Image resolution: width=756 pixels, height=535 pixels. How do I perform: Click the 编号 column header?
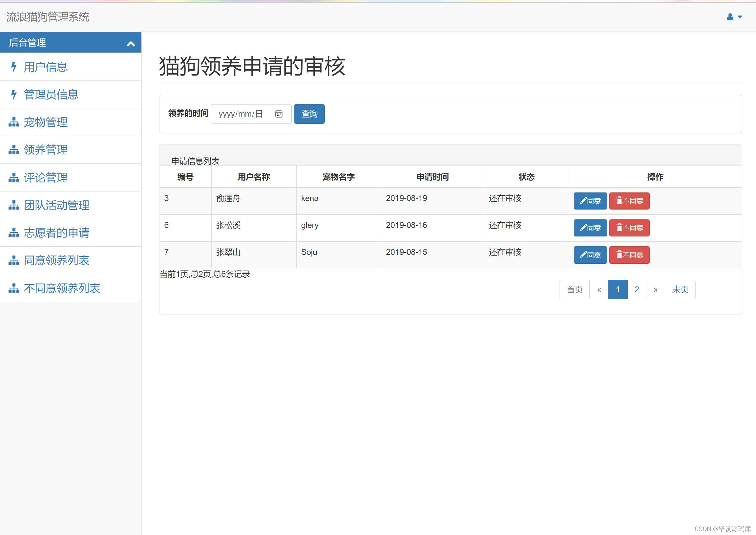click(x=185, y=177)
